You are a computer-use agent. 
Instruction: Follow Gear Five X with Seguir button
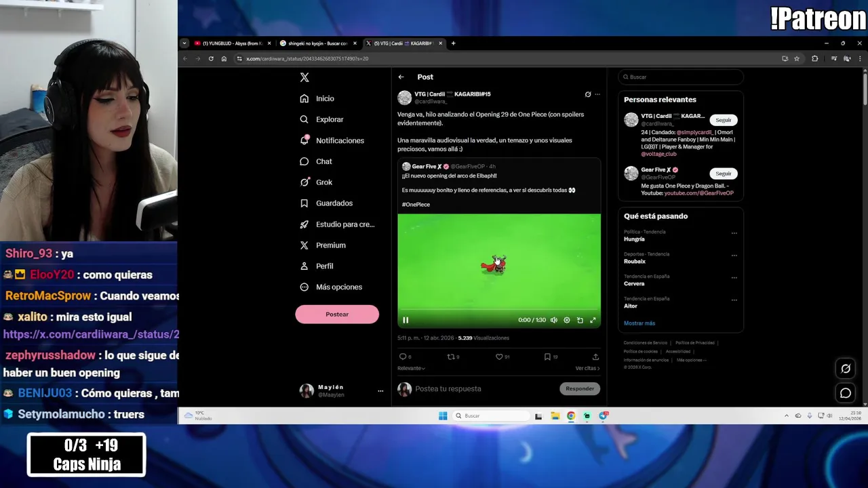[724, 174]
